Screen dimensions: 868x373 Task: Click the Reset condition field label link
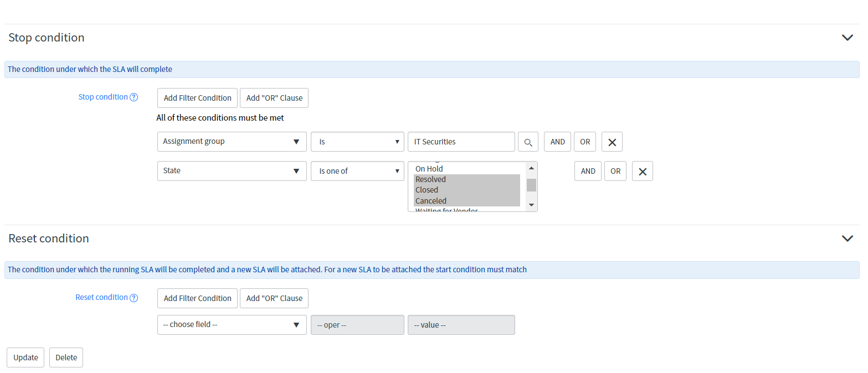tap(101, 297)
